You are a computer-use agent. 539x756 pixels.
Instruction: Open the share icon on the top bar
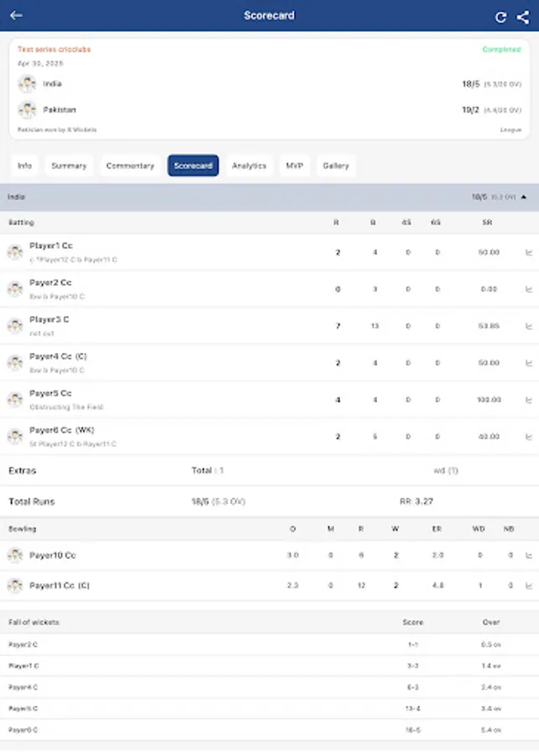pos(521,16)
